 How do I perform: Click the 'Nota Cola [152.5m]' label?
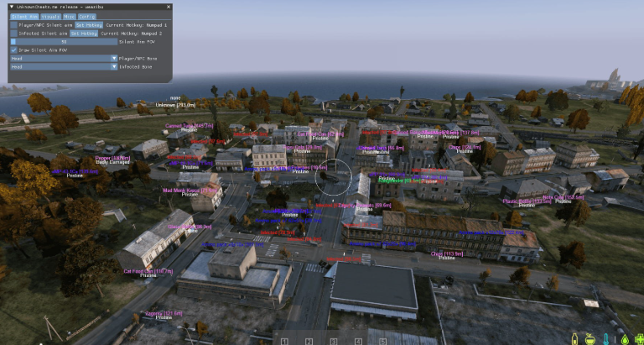point(563,197)
